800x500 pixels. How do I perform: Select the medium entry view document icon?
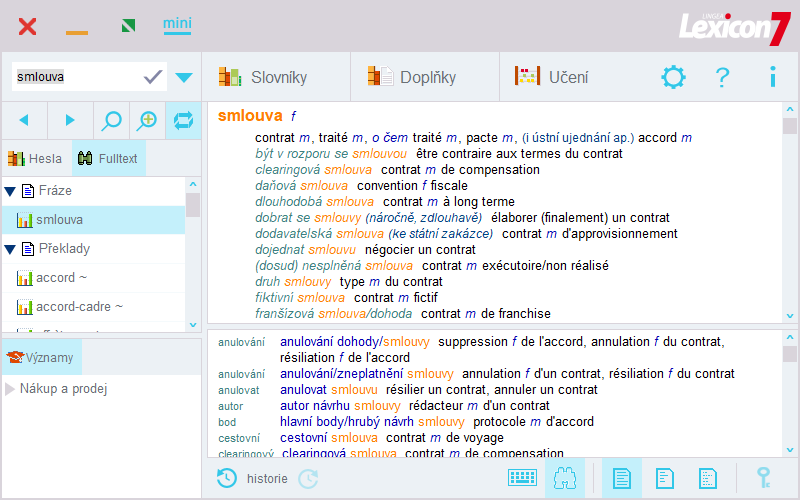pos(665,479)
